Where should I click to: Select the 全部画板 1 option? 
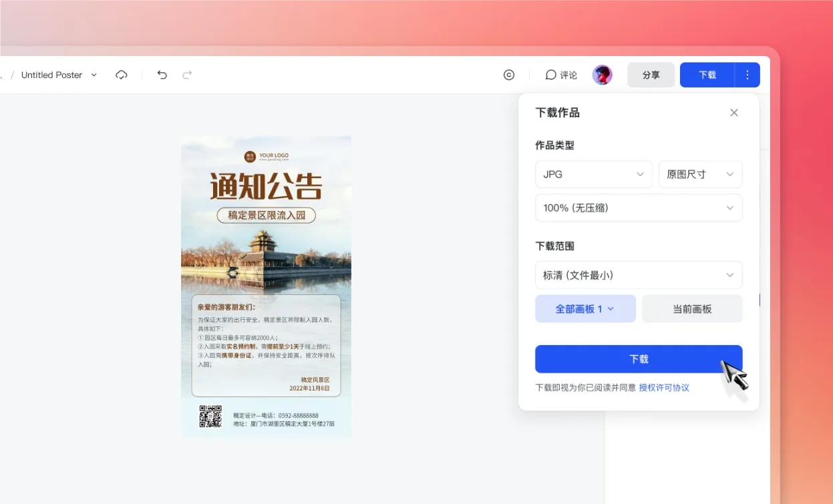[x=585, y=309]
